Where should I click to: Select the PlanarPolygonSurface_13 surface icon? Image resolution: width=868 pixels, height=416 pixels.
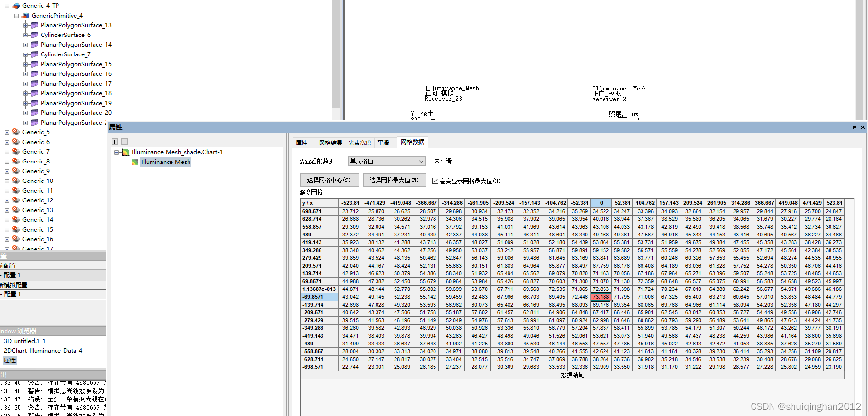point(35,25)
